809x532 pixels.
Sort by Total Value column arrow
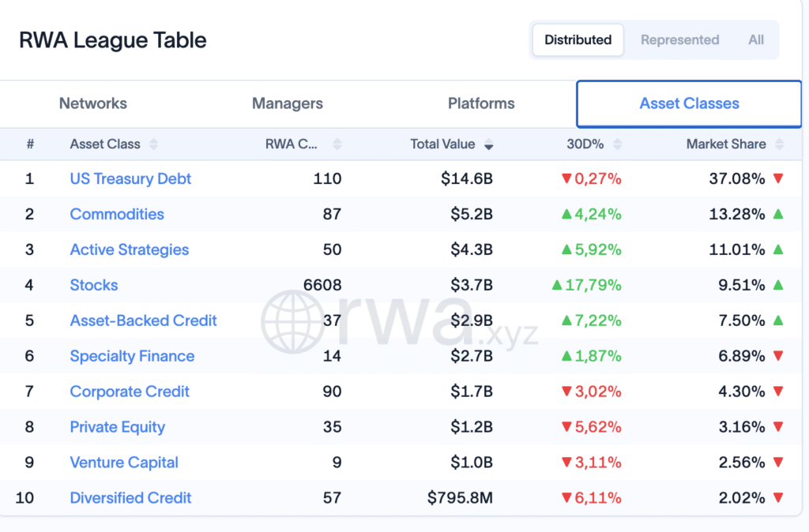pyautogui.click(x=488, y=144)
